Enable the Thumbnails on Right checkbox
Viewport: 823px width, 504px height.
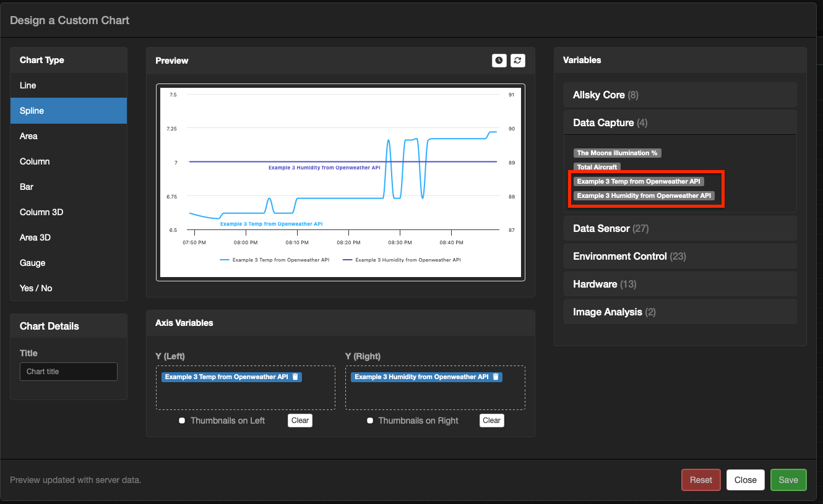pos(370,421)
